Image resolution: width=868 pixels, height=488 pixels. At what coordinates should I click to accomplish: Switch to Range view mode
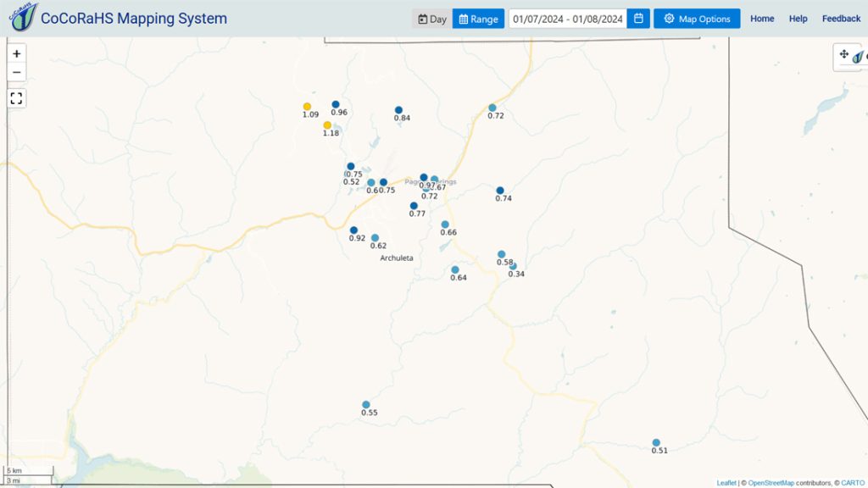pos(478,19)
